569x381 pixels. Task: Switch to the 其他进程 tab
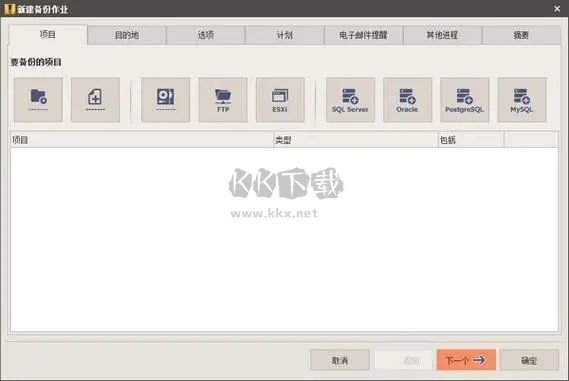click(442, 35)
